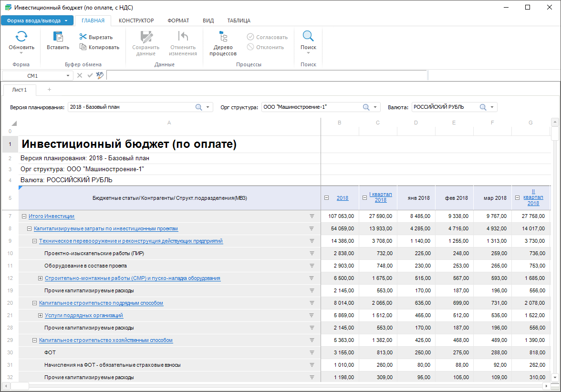Open the Валюта dropdown arrow
561x392 pixels.
pos(492,107)
